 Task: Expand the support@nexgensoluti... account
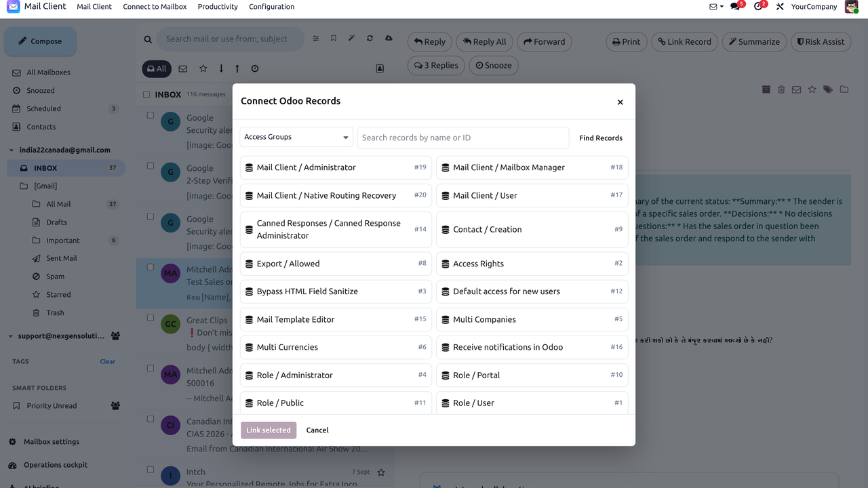click(x=11, y=336)
